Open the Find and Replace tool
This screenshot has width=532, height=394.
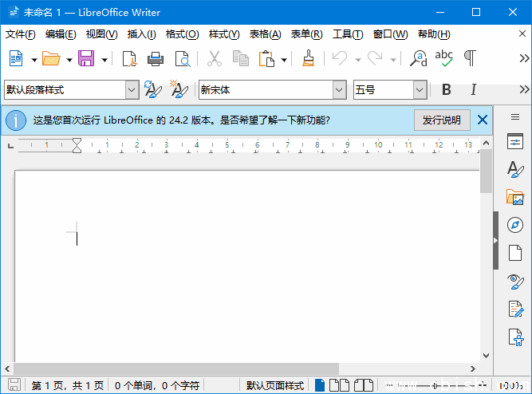point(418,58)
